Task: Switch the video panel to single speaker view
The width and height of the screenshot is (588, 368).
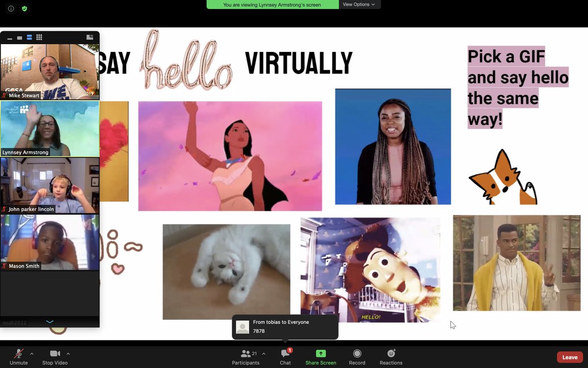Action: tap(20, 38)
